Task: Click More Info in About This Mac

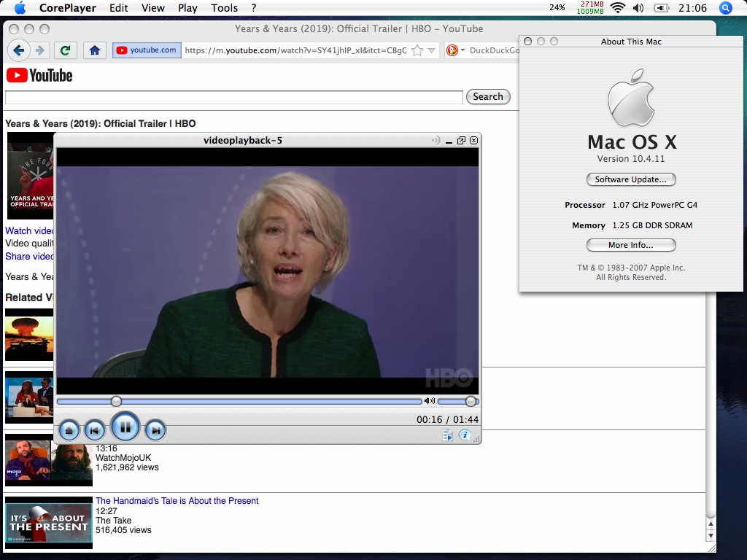Action: [631, 245]
